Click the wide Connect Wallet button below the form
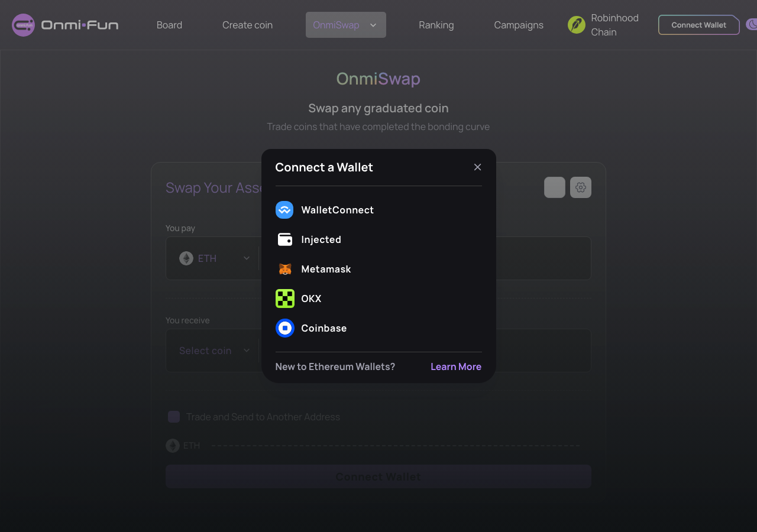This screenshot has width=757, height=532. [x=378, y=476]
